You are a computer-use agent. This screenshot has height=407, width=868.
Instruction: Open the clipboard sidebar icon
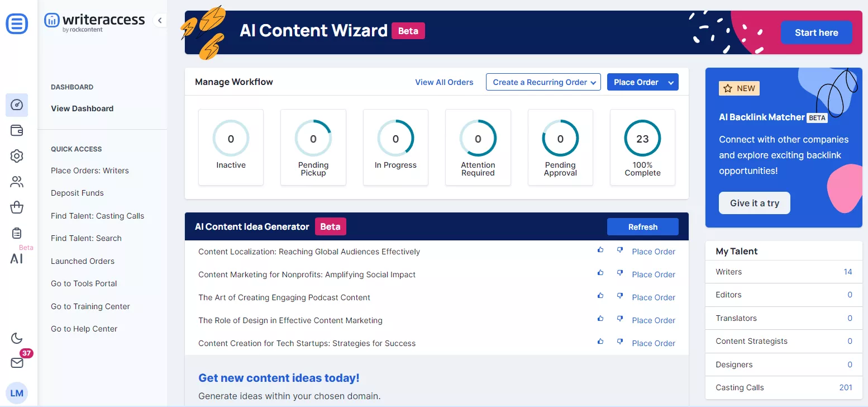17,233
